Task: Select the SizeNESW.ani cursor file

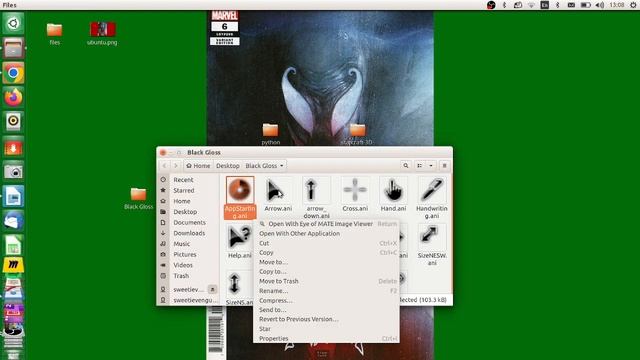Action: 432,245
